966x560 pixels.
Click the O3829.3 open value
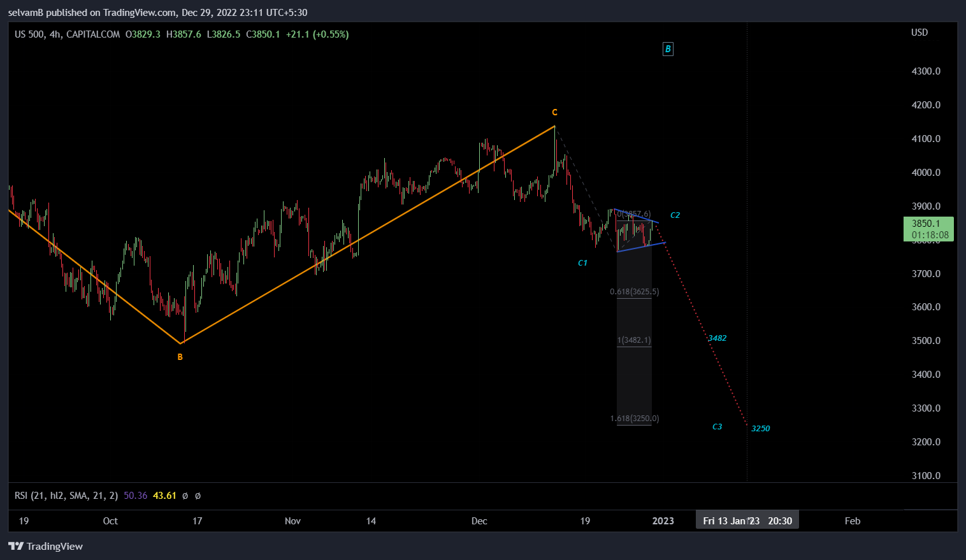(x=143, y=34)
